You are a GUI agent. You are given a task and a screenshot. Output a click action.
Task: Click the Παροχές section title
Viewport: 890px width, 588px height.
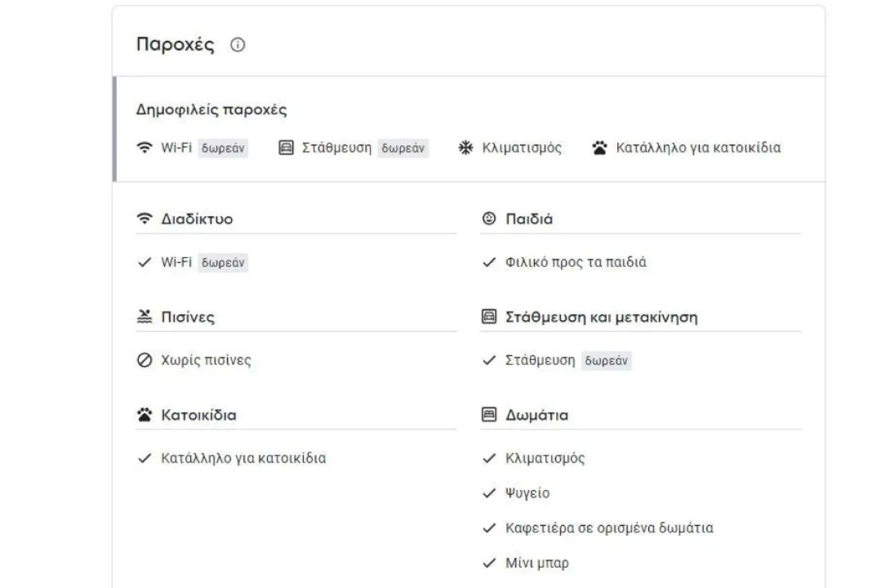click(175, 45)
